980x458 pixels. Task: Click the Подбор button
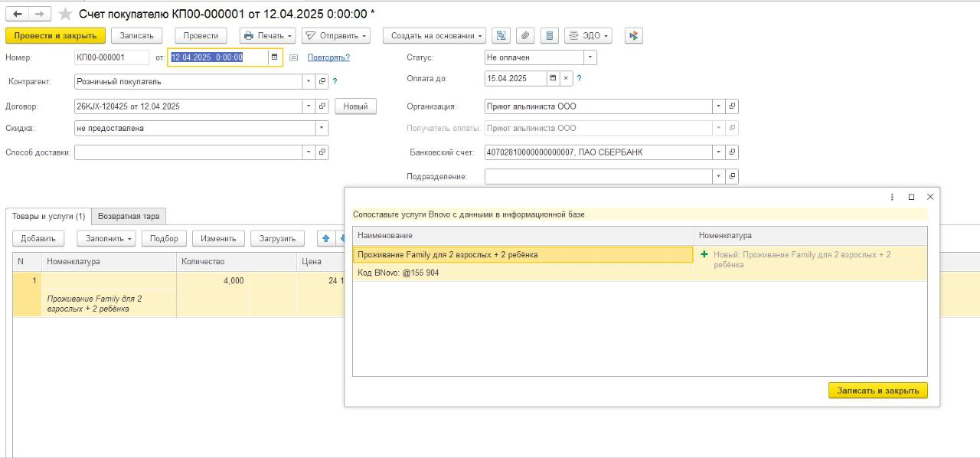tap(165, 238)
